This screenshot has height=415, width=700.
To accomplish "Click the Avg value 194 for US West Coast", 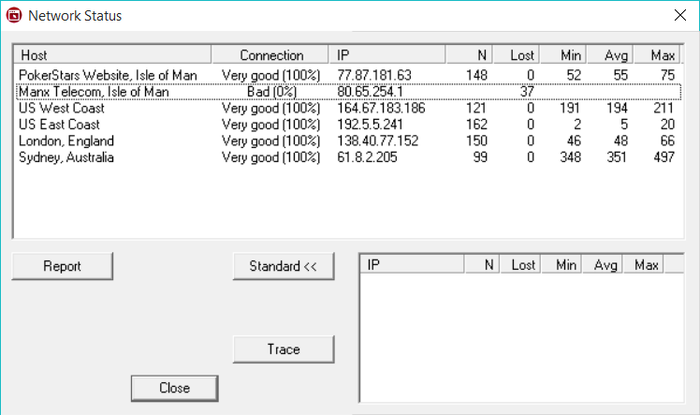I will tap(617, 108).
